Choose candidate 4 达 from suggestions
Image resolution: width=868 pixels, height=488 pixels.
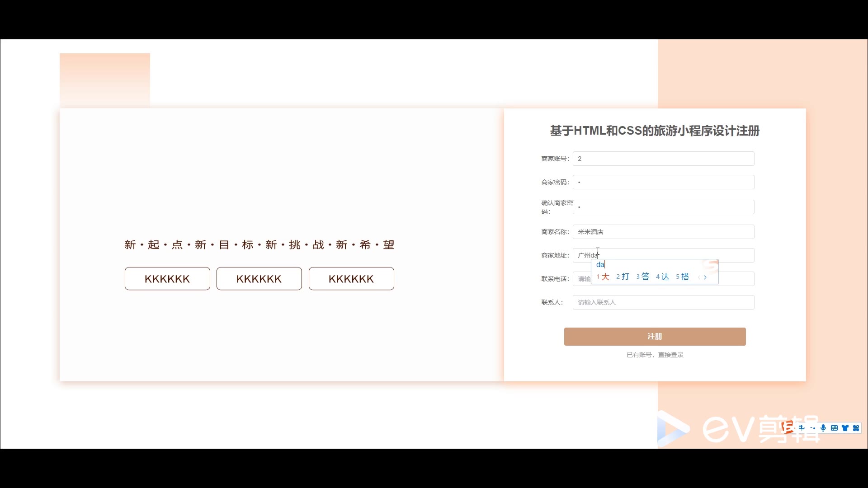tap(663, 277)
